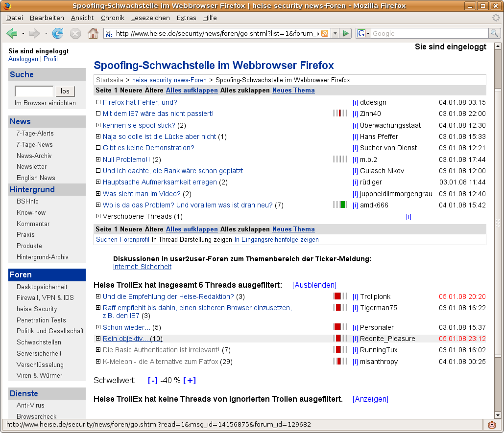This screenshot has width=504, height=433.
Task: Click the 'los' search button
Action: [65, 91]
